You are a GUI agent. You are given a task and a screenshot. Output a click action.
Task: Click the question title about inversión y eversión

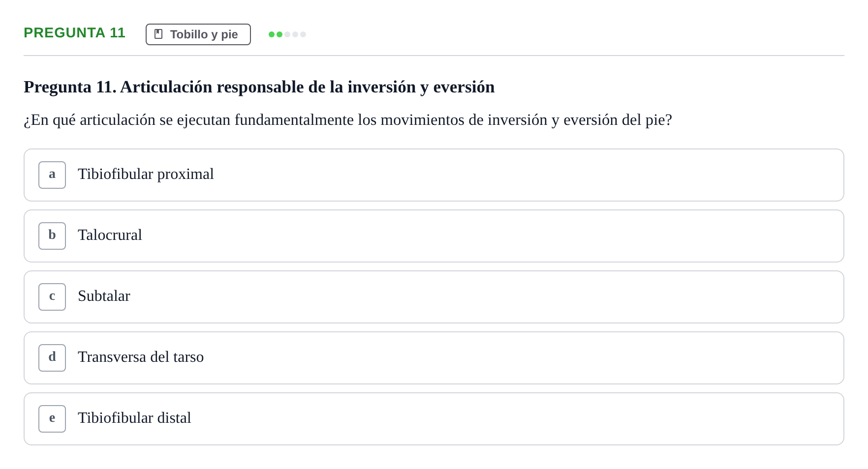[x=259, y=87]
